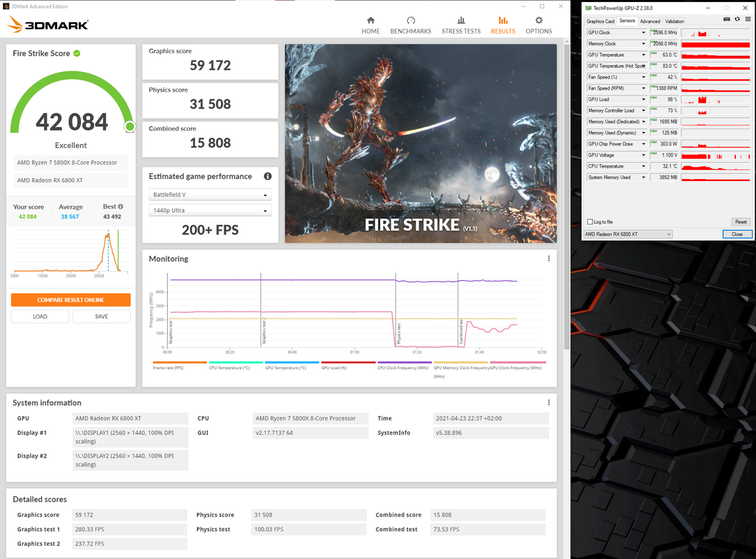Click the info icon next to Best score

[121, 206]
